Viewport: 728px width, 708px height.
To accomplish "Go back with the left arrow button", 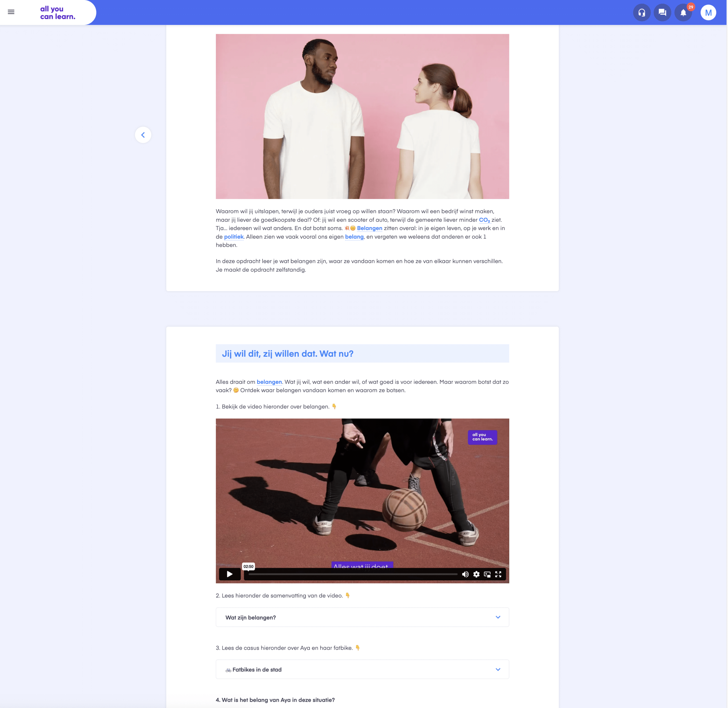I will click(143, 135).
